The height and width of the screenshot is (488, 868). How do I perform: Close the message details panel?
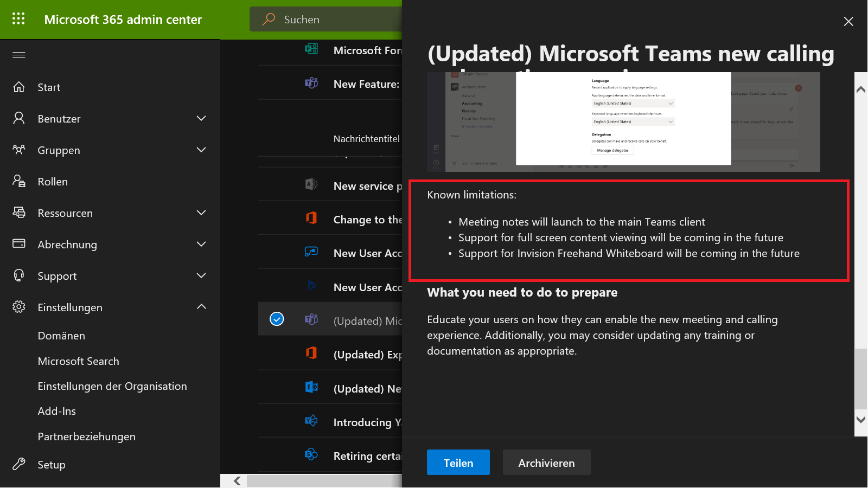point(848,21)
